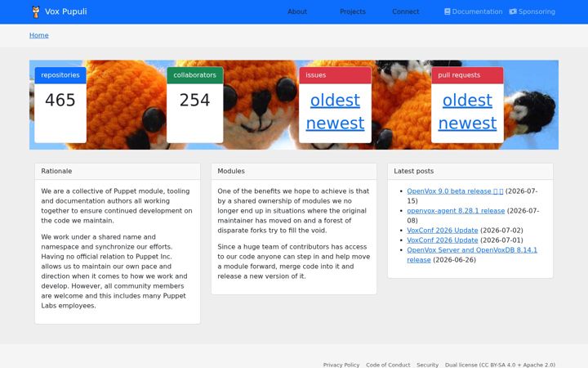Screen dimensions: 588x368
Task: Open the VoxConf 2026 Update post dated 2026-07-02
Action: (443, 231)
